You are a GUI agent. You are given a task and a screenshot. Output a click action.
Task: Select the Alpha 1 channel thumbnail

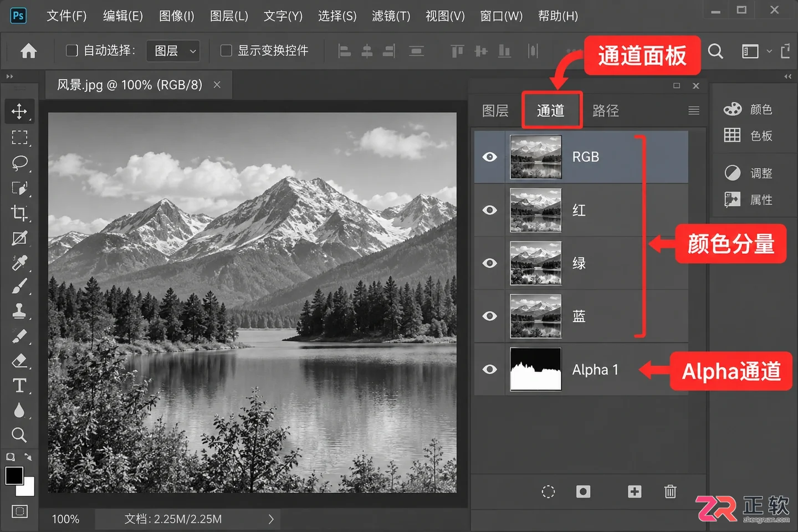(x=535, y=369)
